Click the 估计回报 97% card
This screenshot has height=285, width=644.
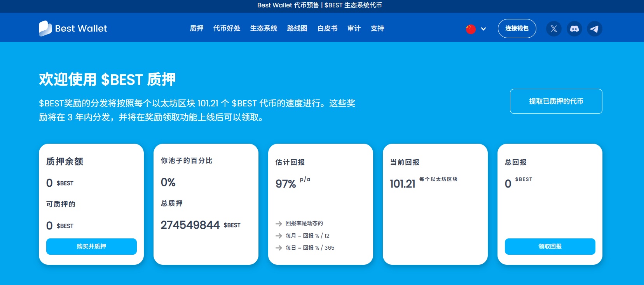click(320, 204)
